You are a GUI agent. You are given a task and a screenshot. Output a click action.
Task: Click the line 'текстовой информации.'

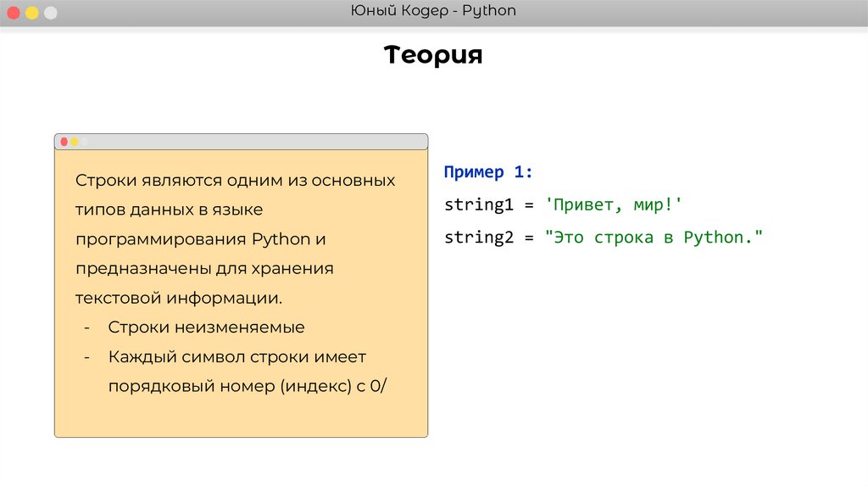(x=179, y=298)
